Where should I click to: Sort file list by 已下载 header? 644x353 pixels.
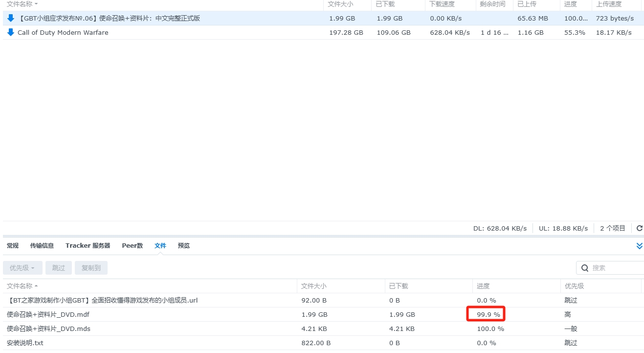click(429, 286)
